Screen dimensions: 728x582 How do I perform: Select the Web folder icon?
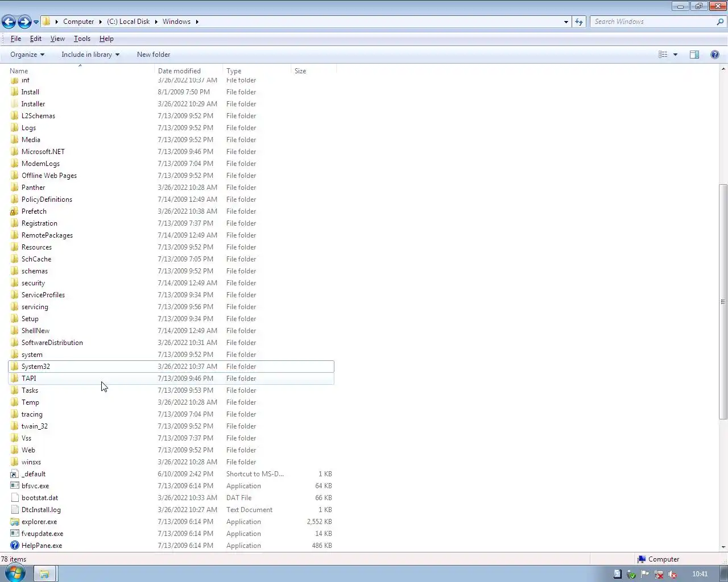click(15, 450)
